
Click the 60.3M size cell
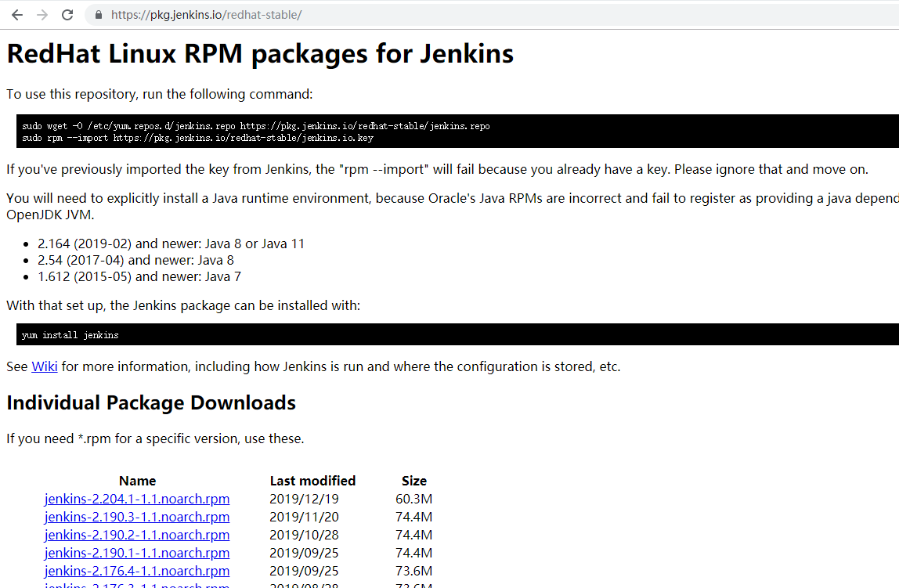coord(414,500)
